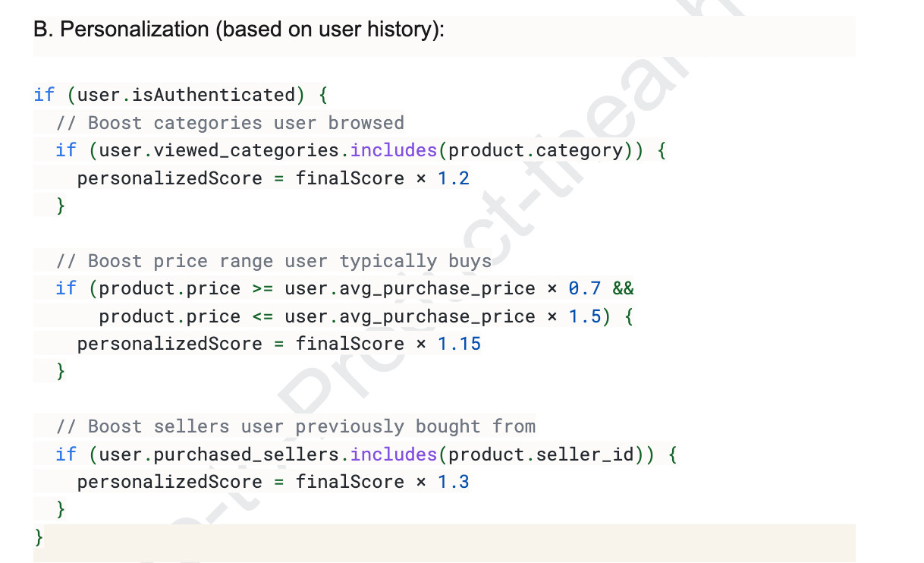Click the 1.2 multiplier value
Image resolution: width=924 pixels, height=563 pixels.
(454, 178)
